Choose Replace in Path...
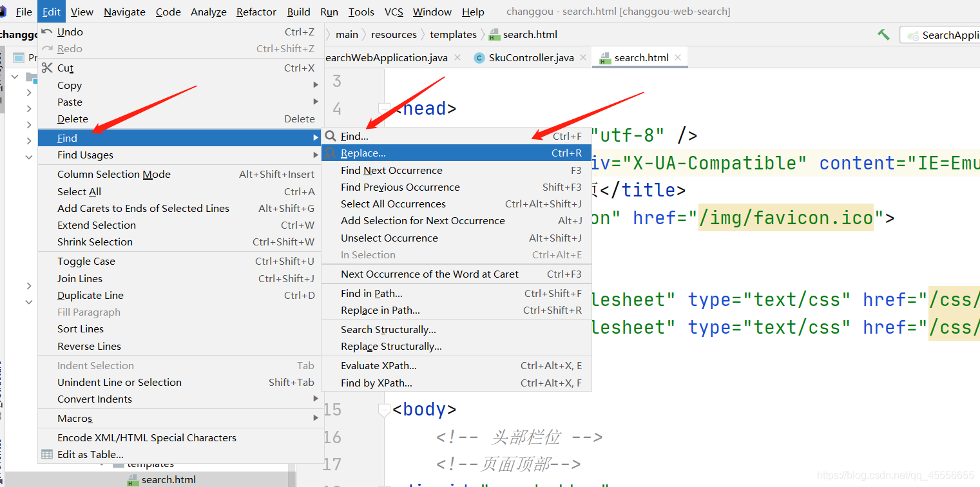Viewport: 980px width, 487px height. (456, 310)
